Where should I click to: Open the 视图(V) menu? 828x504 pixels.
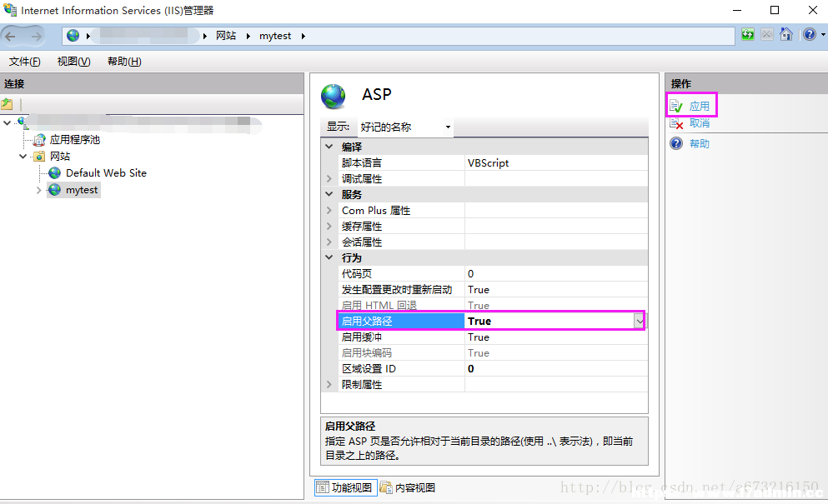pos(73,62)
